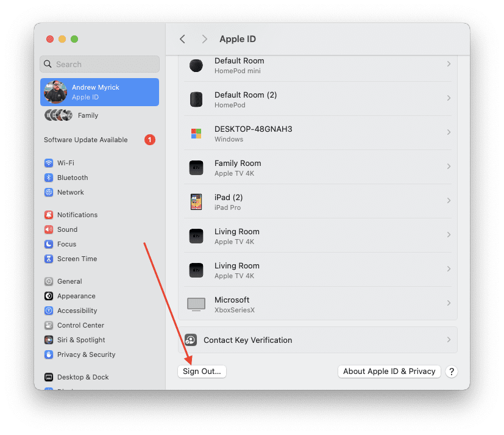Select the Network globe icon
This screenshot has width=504, height=435.
(x=49, y=192)
